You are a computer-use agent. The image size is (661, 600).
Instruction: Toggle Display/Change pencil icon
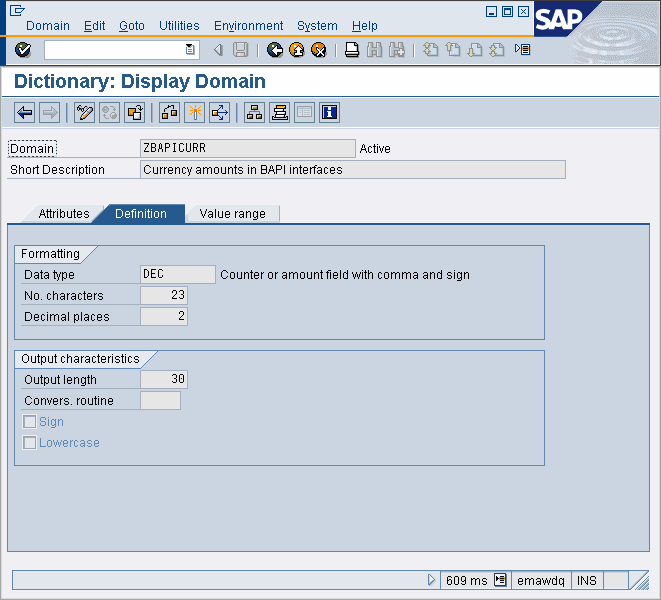[x=84, y=113]
